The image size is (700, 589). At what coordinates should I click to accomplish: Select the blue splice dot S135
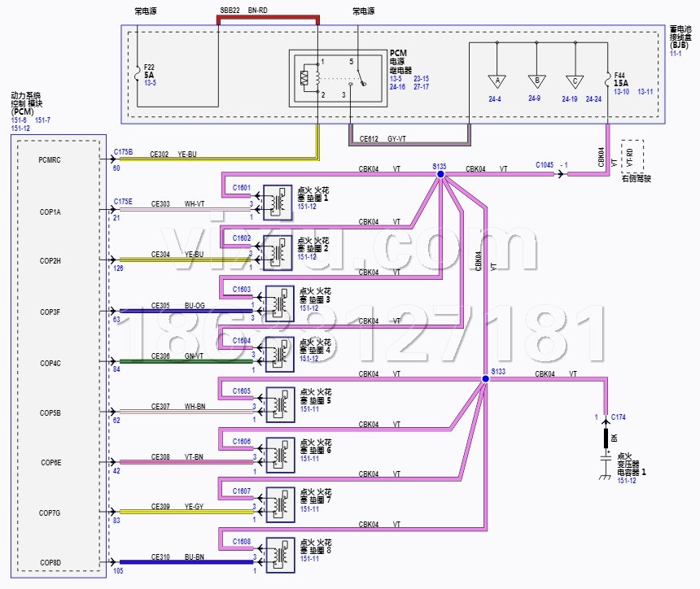point(440,174)
